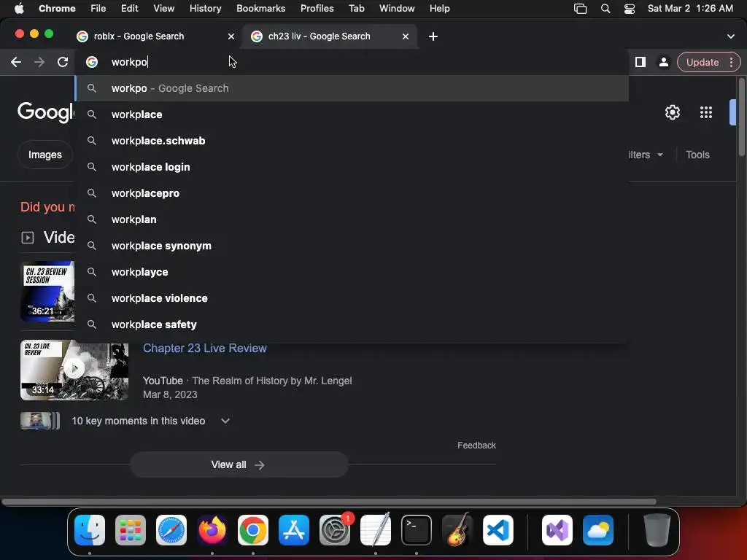Open Terminal from the Dock
The width and height of the screenshot is (747, 560).
click(x=417, y=530)
